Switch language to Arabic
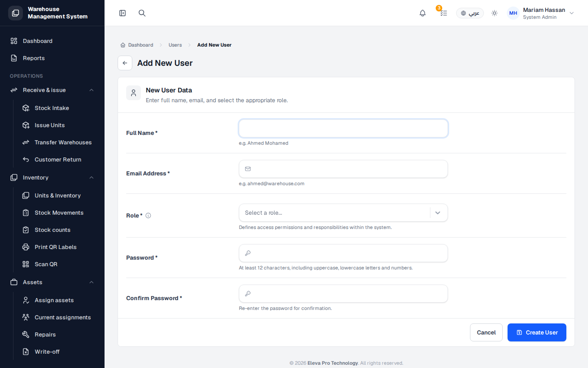588x368 pixels. (470, 13)
